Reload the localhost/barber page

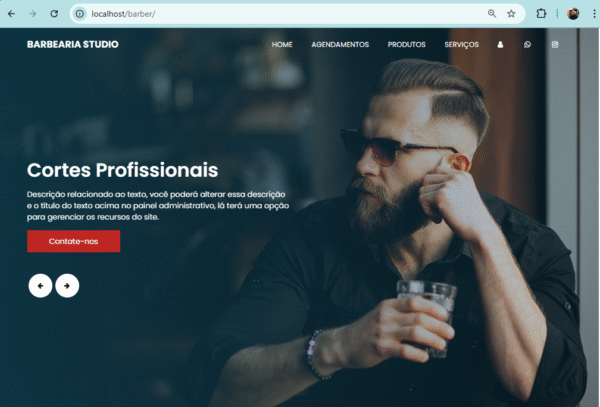pyautogui.click(x=54, y=14)
